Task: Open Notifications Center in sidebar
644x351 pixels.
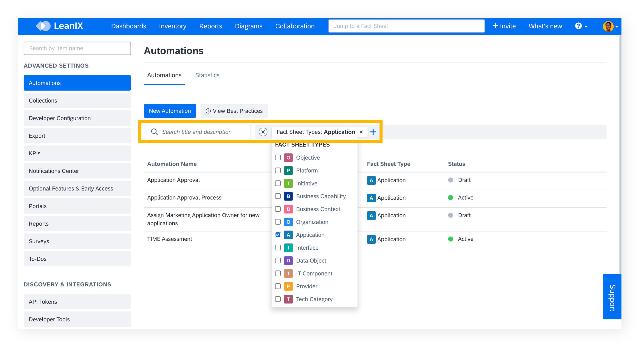Action: [77, 171]
